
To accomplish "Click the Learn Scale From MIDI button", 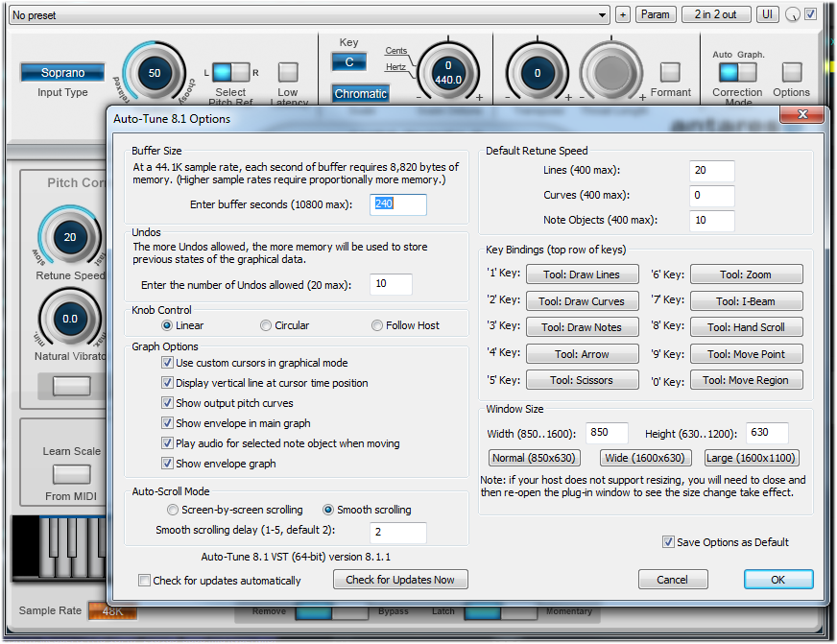I will click(72, 474).
